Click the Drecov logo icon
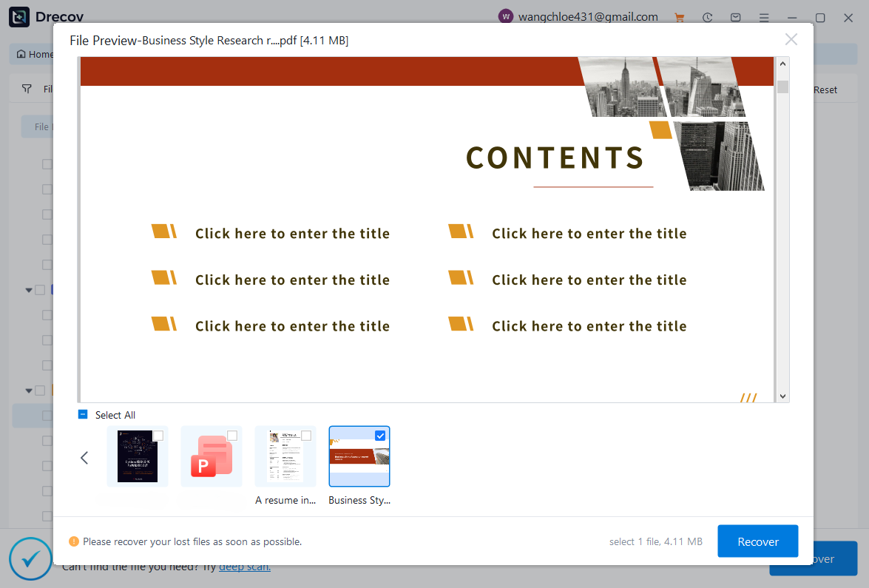Screen dimensions: 869x588 [19, 17]
